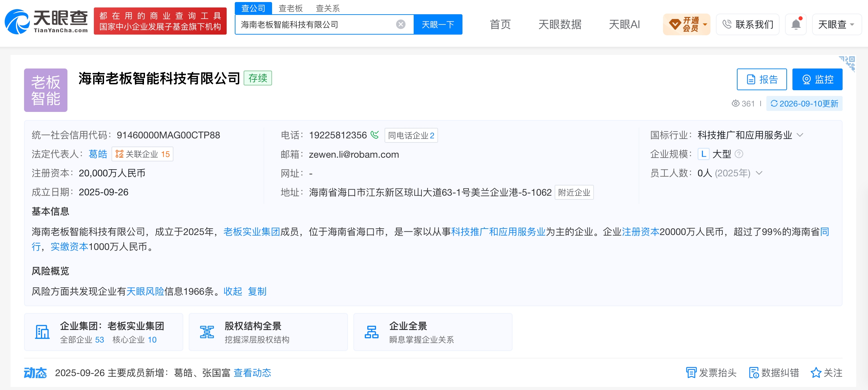Image resolution: width=868 pixels, height=390 pixels.
Task: Open the 天眼查 account dropdown
Action: click(x=836, y=24)
